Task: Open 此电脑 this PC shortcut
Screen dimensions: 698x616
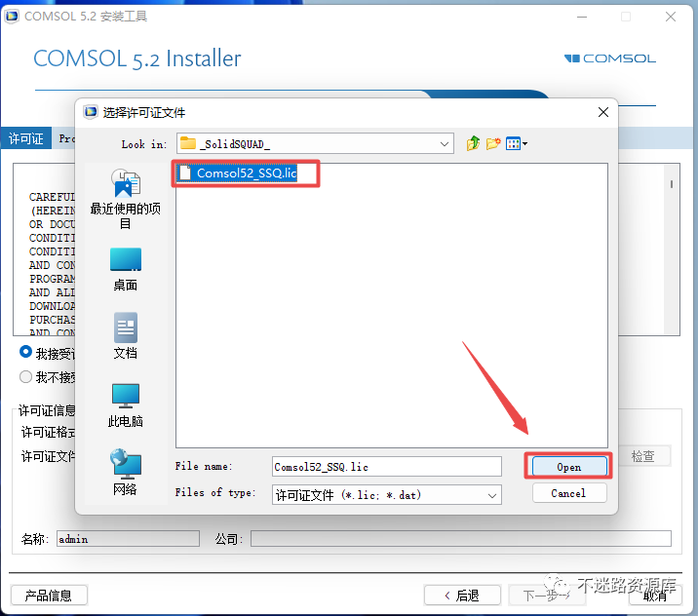Action: pyautogui.click(x=126, y=405)
